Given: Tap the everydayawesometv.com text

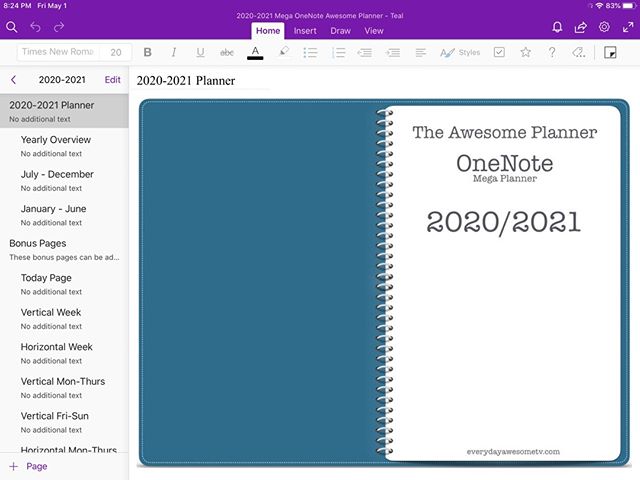Looking at the screenshot, I should coord(513,451).
